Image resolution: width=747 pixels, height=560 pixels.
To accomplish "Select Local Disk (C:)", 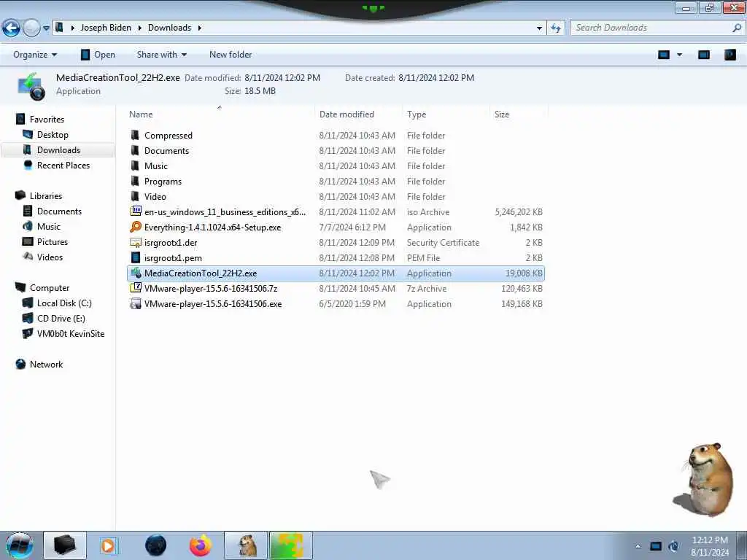I will (64, 303).
